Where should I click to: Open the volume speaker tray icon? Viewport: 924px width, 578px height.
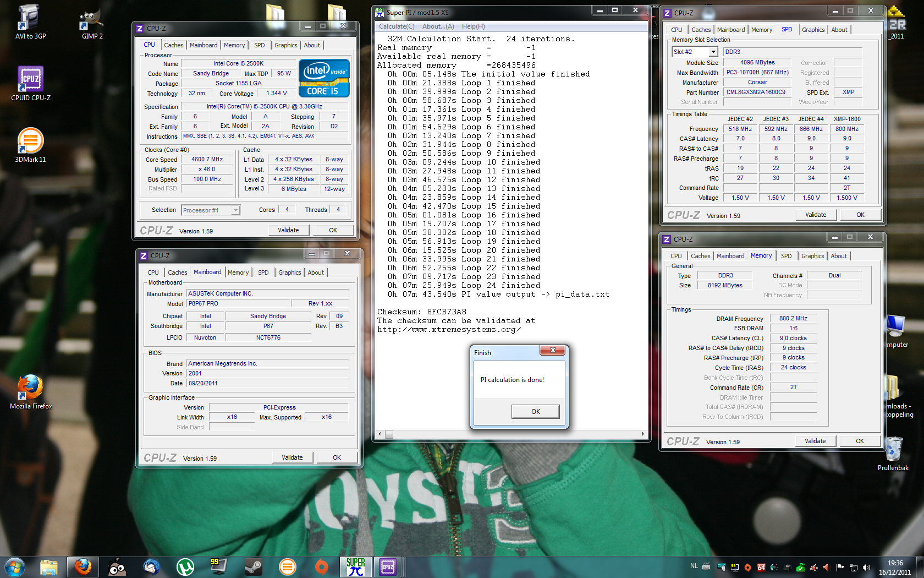(866, 567)
